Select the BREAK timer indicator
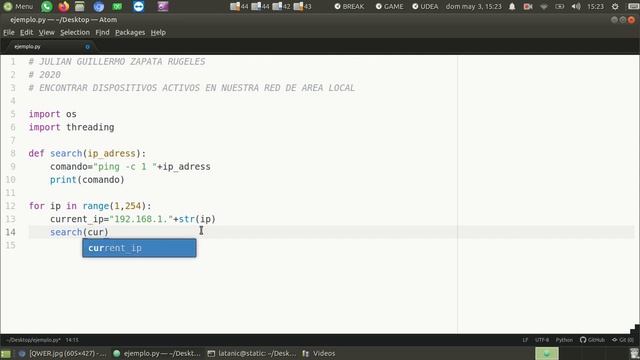Image resolution: width=640 pixels, height=360 pixels. [349, 6]
